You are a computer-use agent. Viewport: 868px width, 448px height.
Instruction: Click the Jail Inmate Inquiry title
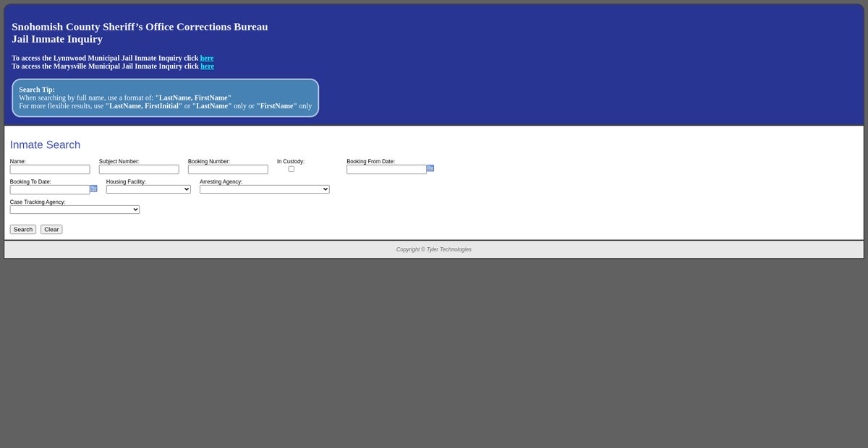click(57, 39)
